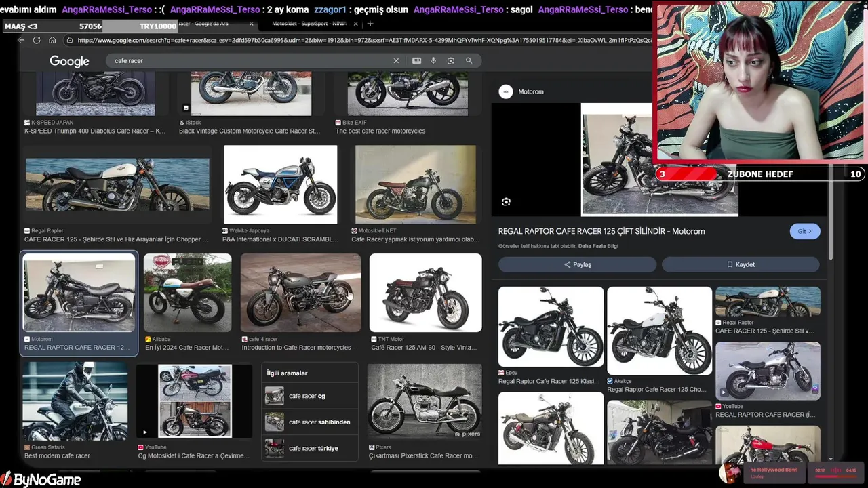Open Introduction to Cafe Racer motorcycles image
Image resolution: width=868 pixels, height=488 pixels.
coord(301,293)
